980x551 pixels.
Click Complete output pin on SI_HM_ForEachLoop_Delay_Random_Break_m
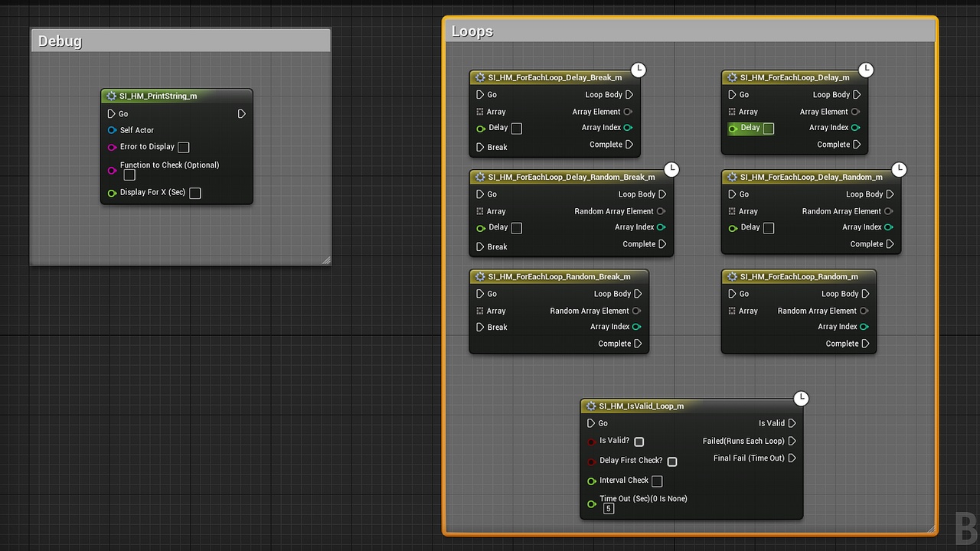pyautogui.click(x=662, y=244)
